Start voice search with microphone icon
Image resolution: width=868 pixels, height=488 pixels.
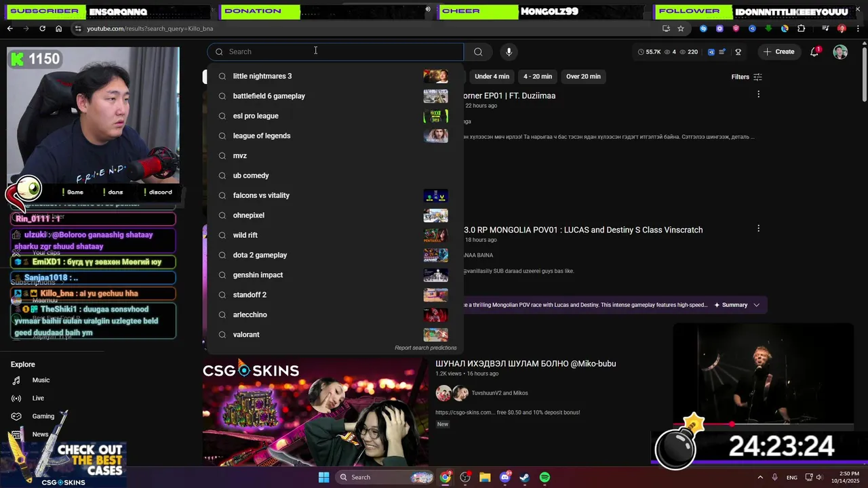point(509,52)
